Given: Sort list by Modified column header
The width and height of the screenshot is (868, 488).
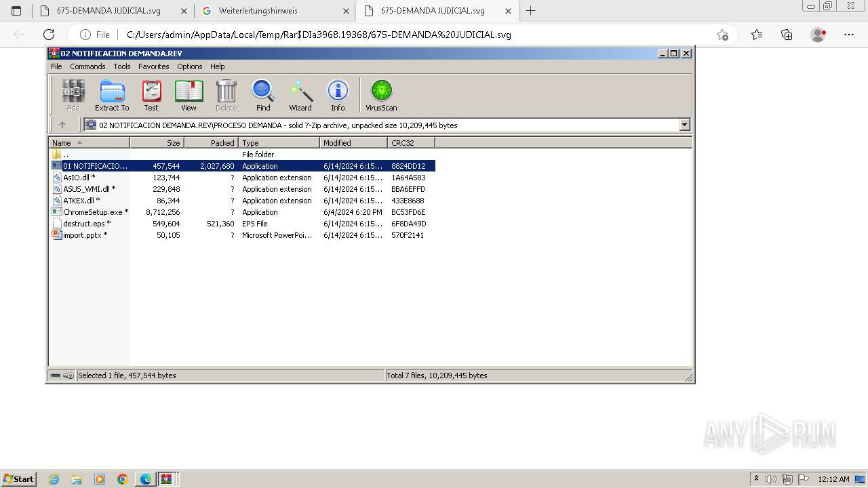Looking at the screenshot, I should pyautogui.click(x=353, y=143).
